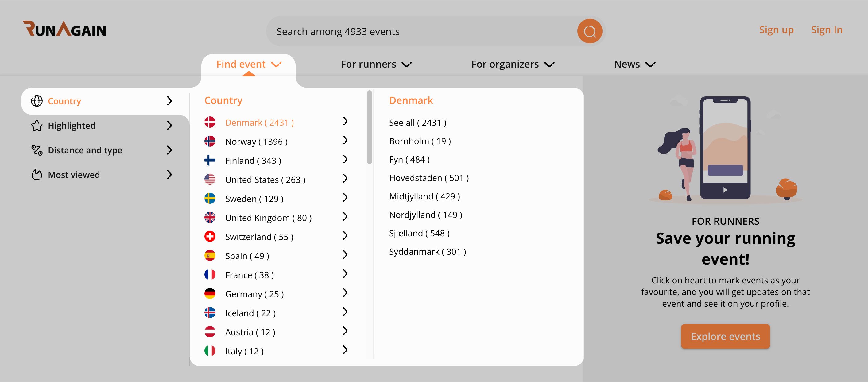868x382 pixels.
Task: Open the For runners menu
Action: pos(376,64)
